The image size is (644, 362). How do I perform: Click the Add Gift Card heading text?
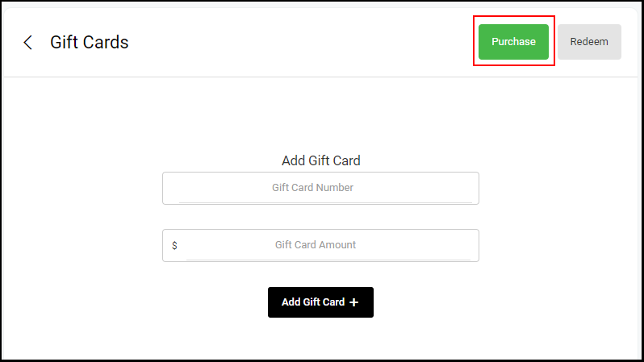point(320,160)
